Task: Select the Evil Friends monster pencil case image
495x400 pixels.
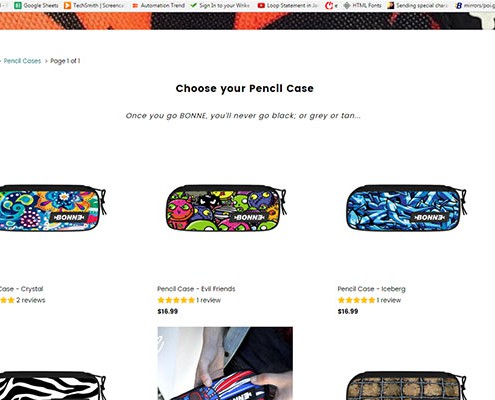Action: (x=226, y=208)
